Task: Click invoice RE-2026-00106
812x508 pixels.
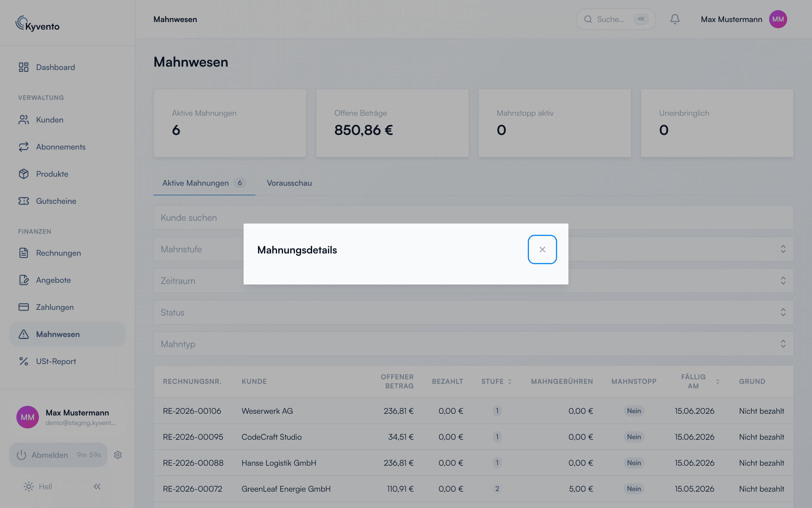Action: point(192,411)
